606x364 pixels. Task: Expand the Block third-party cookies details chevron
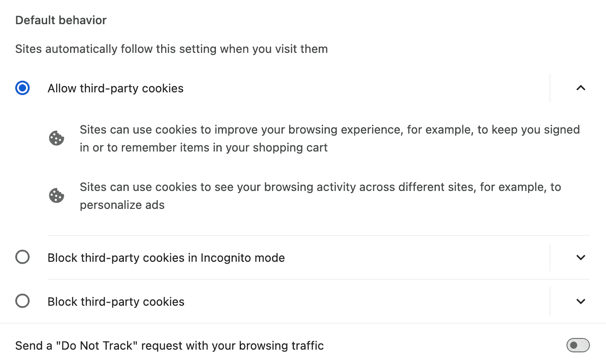point(580,301)
